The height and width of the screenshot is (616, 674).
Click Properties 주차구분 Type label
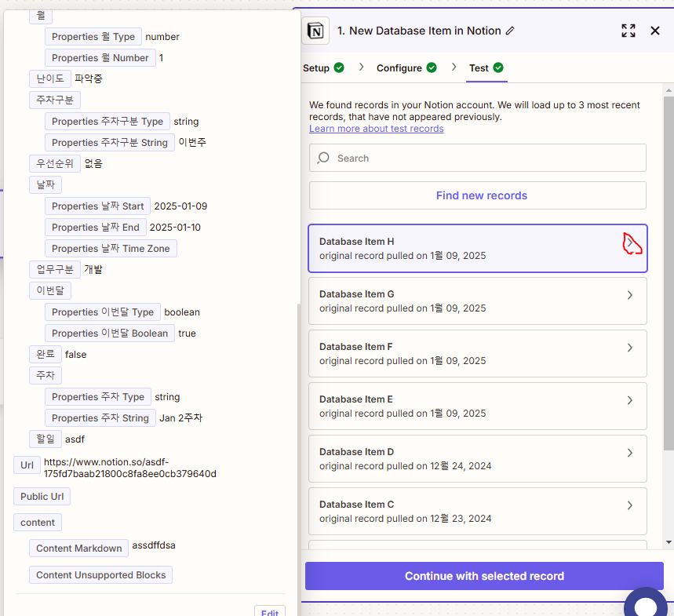click(107, 121)
